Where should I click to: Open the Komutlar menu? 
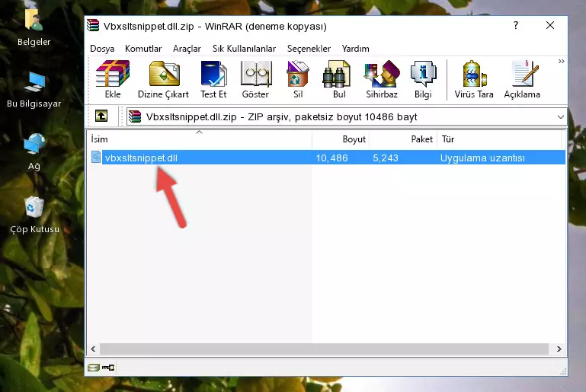pos(143,49)
